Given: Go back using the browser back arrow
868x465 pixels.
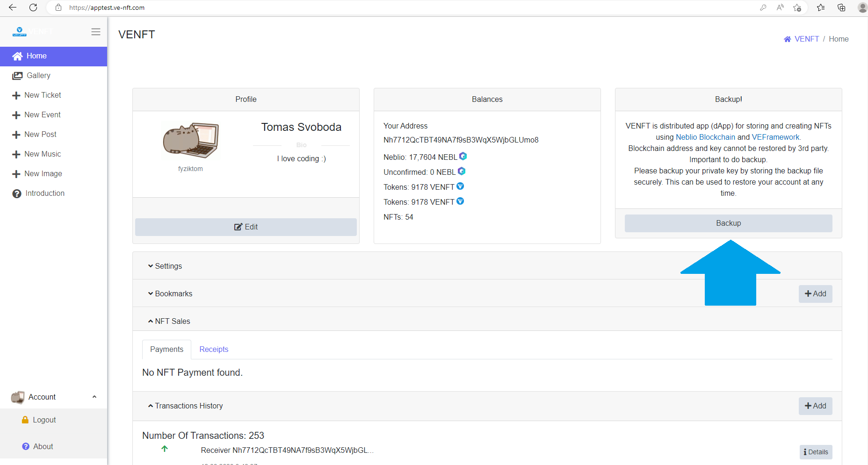Looking at the screenshot, I should (x=13, y=7).
